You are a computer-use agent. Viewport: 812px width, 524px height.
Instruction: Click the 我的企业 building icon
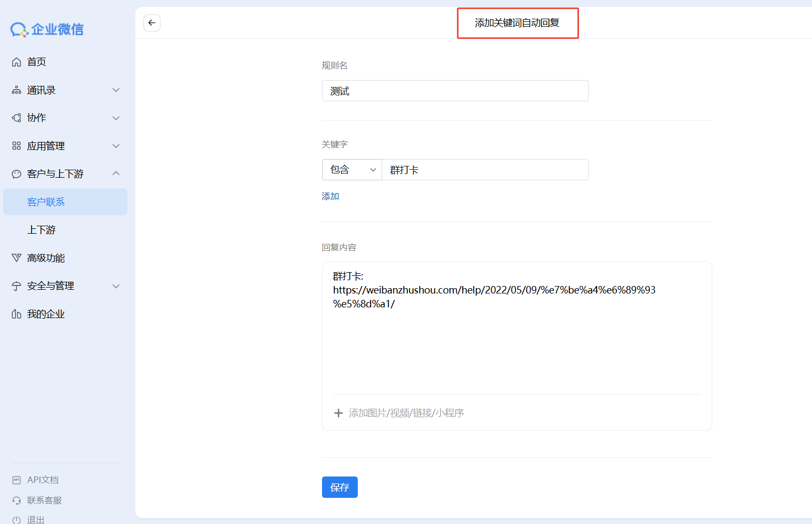click(x=17, y=314)
